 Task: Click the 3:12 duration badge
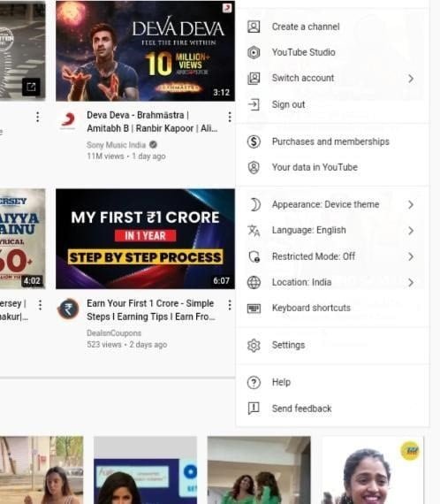tap(221, 93)
